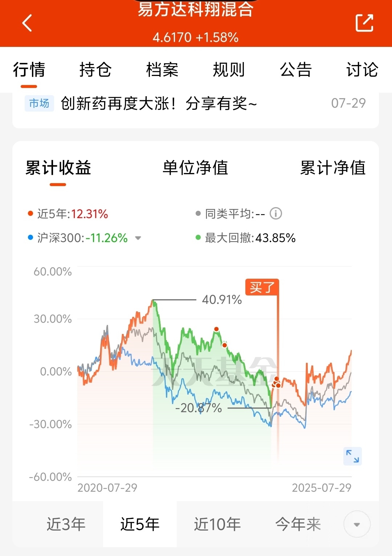Viewport: 392px width, 556px height.
Task: Go to the 公告 tab
Action: [x=296, y=70]
